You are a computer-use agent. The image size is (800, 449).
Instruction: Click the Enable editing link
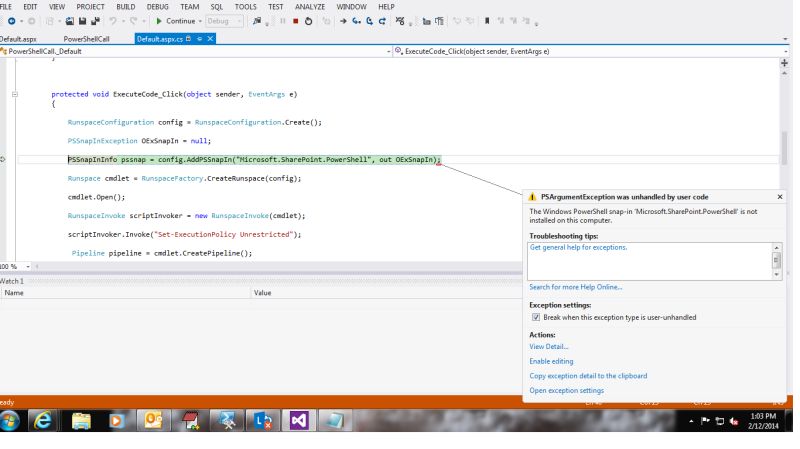551,361
